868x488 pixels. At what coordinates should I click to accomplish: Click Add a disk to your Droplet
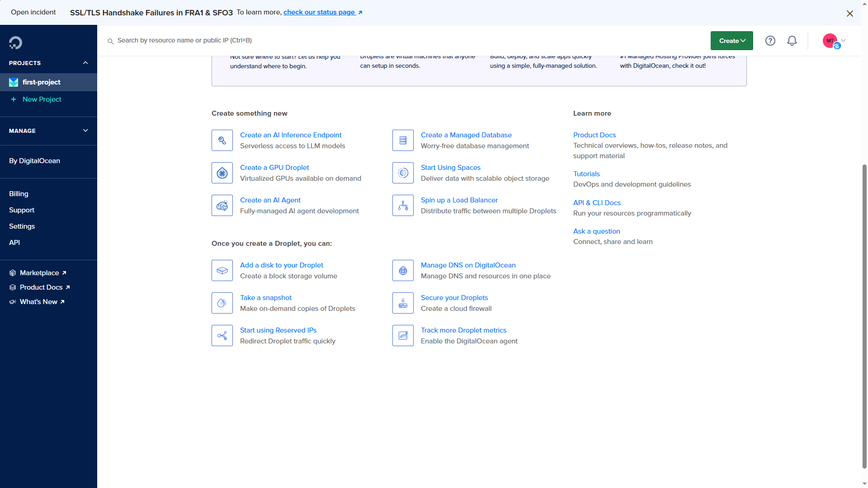(281, 265)
